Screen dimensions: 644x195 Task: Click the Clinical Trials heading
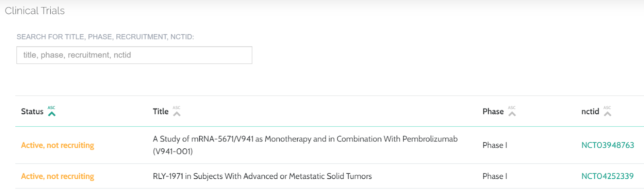click(x=35, y=11)
